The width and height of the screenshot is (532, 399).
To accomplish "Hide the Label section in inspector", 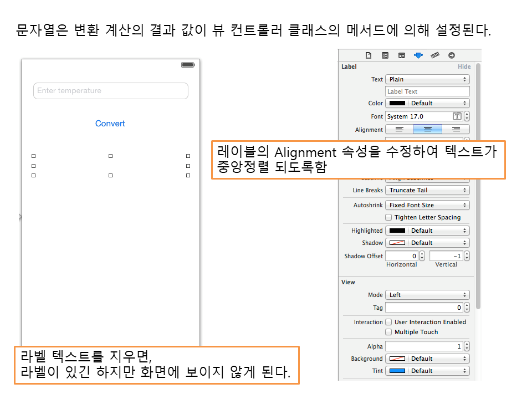I will [x=464, y=66].
